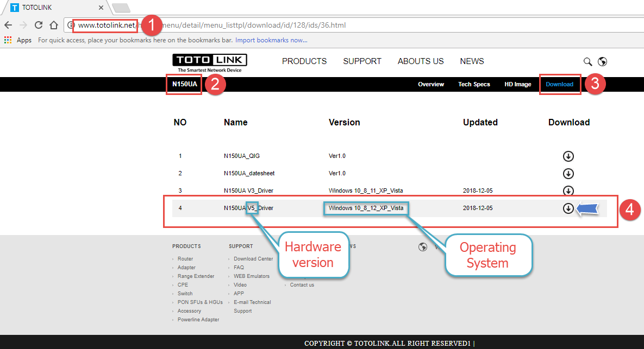Click the globe icon in the footer
Viewport: 644px width, 349px height.
[x=423, y=247]
